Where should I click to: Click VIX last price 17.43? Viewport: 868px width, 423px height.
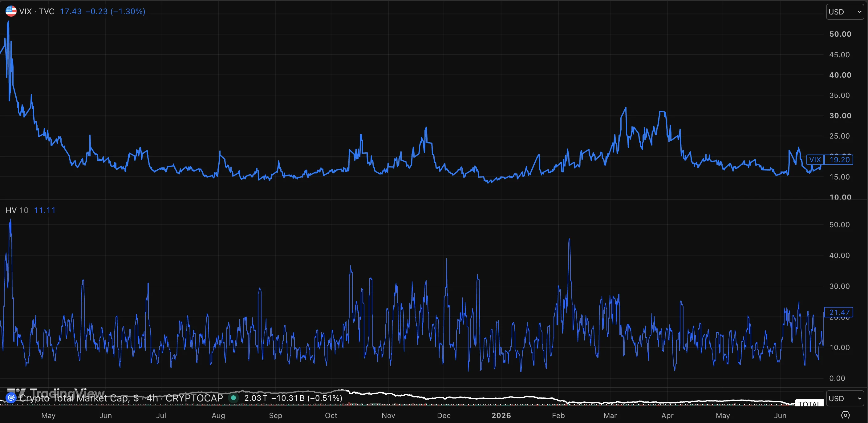click(x=71, y=11)
